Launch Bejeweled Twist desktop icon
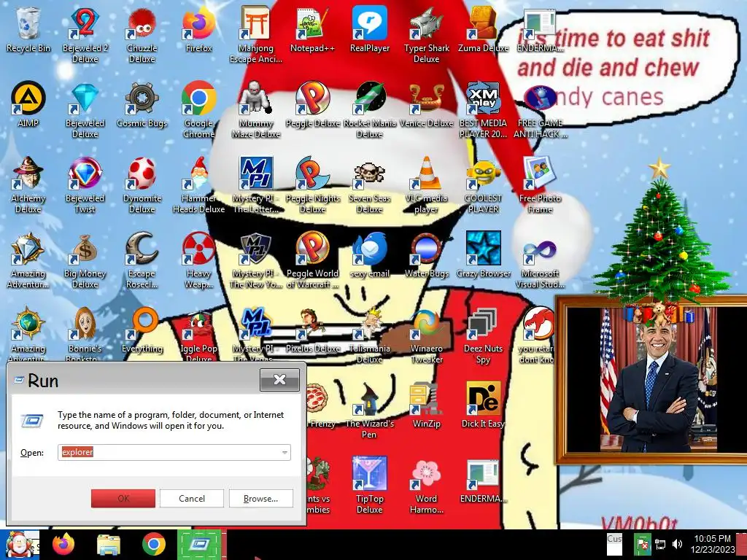Image resolution: width=747 pixels, height=560 pixels. click(x=85, y=185)
